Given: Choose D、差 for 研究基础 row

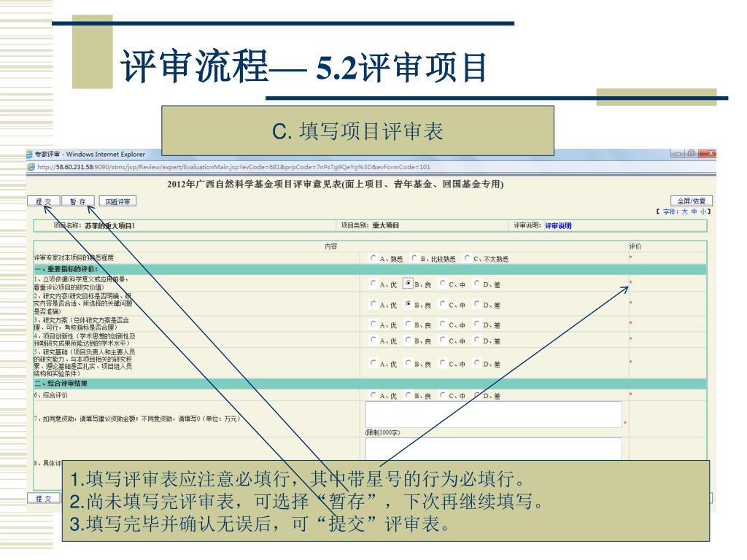Looking at the screenshot, I should tap(477, 363).
